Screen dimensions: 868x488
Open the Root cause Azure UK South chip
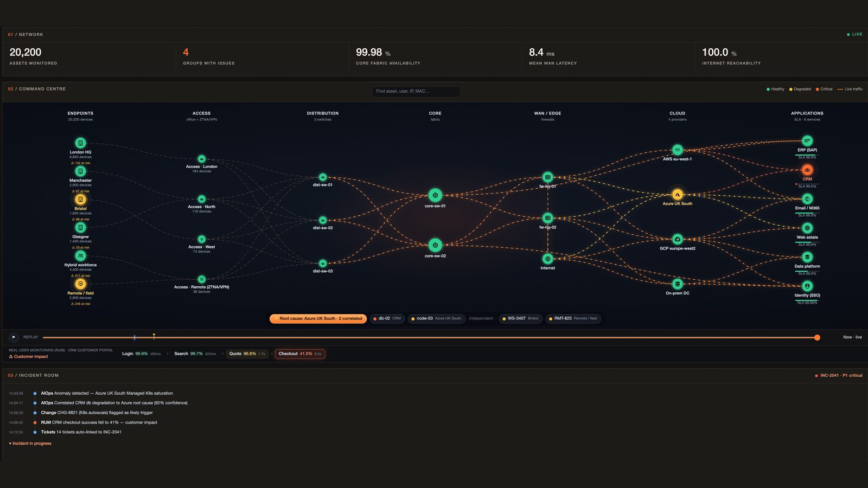tap(318, 319)
